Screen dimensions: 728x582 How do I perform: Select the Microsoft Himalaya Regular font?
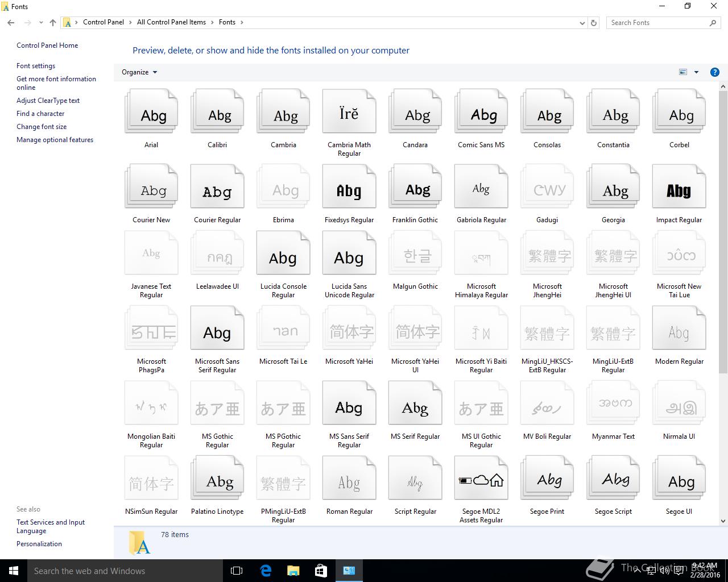coord(481,253)
